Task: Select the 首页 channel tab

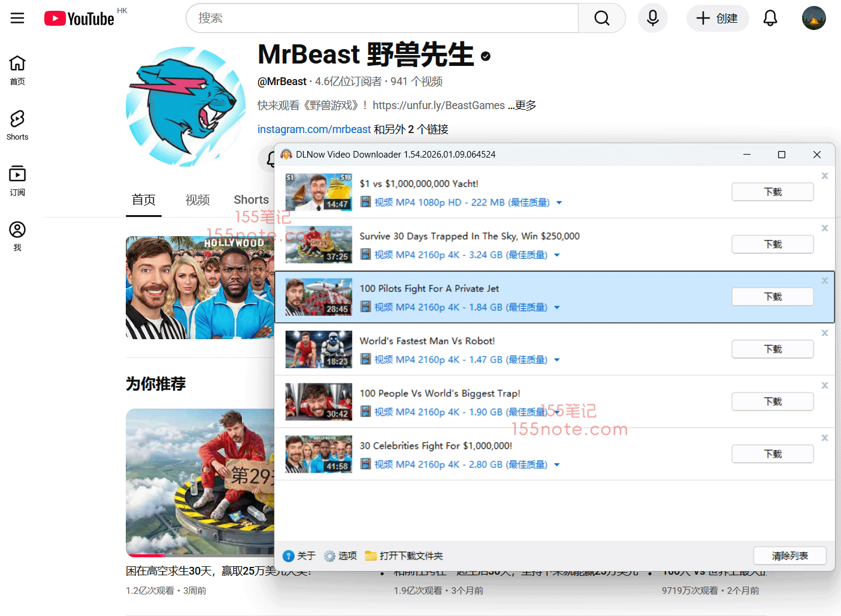Action: coord(144,200)
